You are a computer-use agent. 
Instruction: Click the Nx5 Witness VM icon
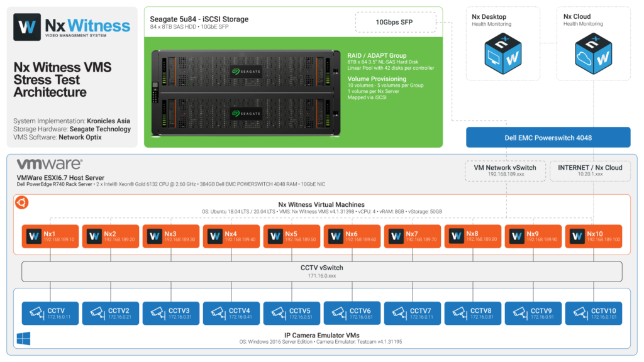coord(275,236)
